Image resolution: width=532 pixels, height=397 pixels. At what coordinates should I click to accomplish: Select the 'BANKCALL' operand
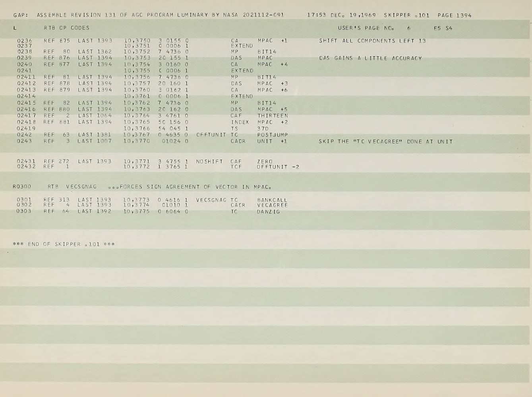coord(272,200)
